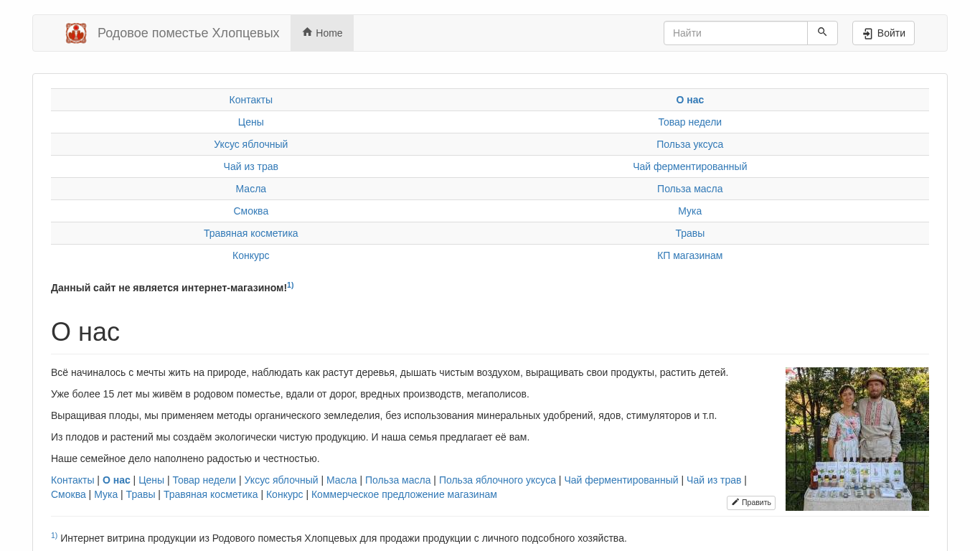Open Коммерческое предложение магазинам footer link

[x=404, y=494]
